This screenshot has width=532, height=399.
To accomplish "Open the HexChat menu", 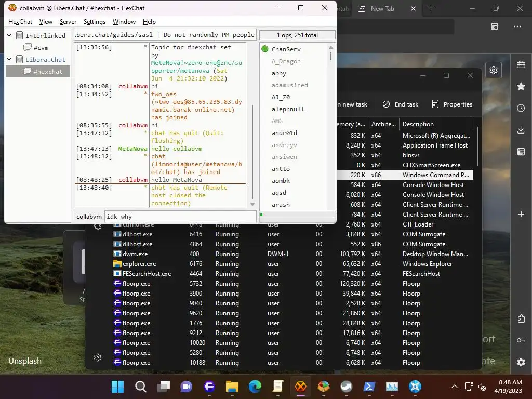I will tap(20, 22).
